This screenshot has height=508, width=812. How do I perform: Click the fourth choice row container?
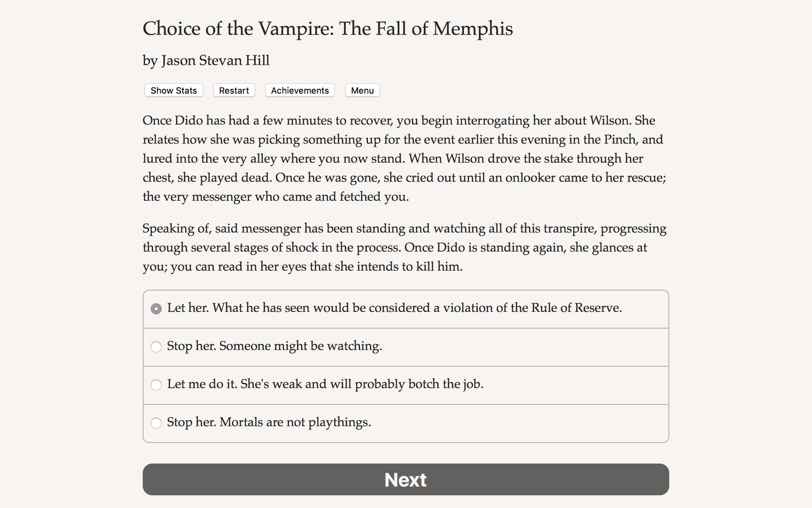406,423
